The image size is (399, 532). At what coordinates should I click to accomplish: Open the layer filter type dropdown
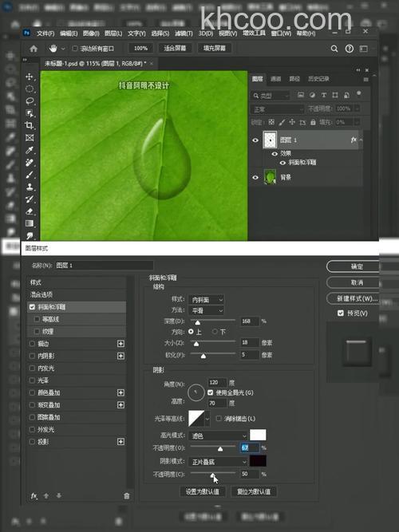point(271,96)
